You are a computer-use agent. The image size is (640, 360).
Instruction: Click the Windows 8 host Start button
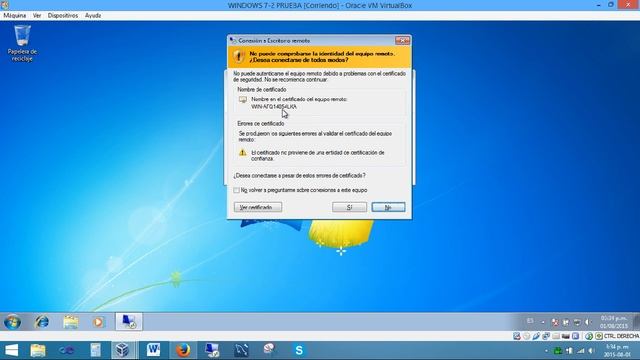click(11, 350)
